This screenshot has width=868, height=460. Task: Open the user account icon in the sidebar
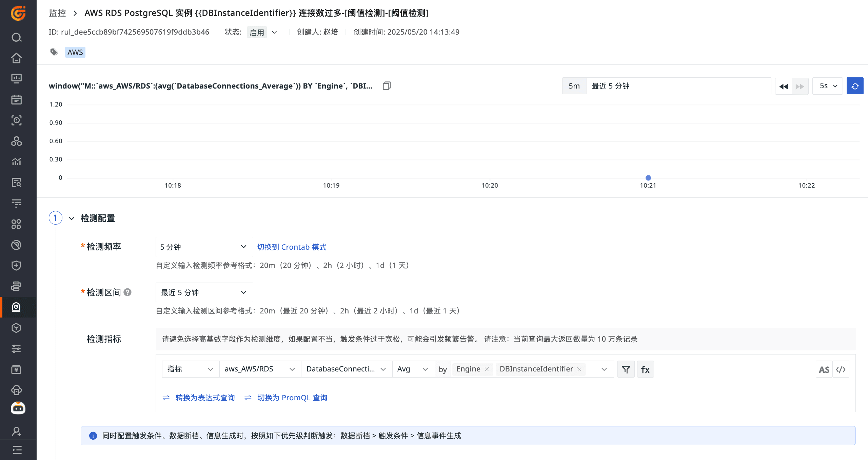(x=17, y=432)
